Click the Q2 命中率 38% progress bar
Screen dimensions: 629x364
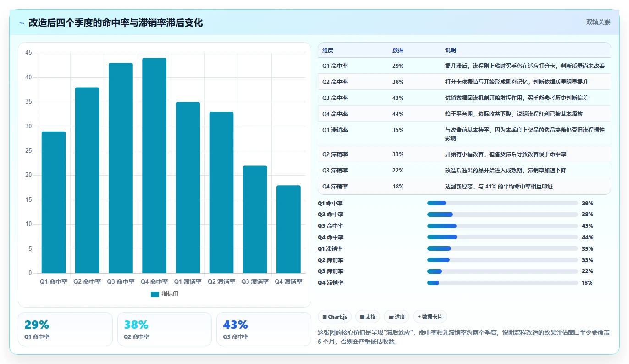(502, 215)
